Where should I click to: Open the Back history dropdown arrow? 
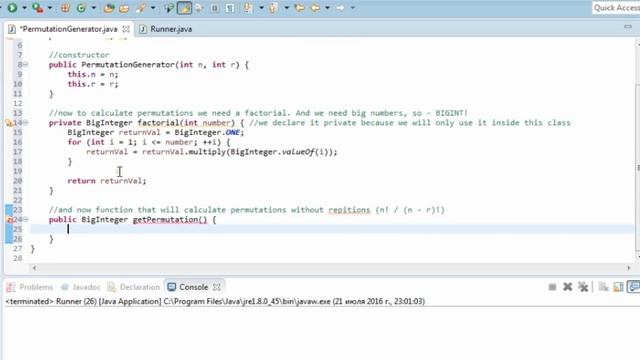click(327, 8)
